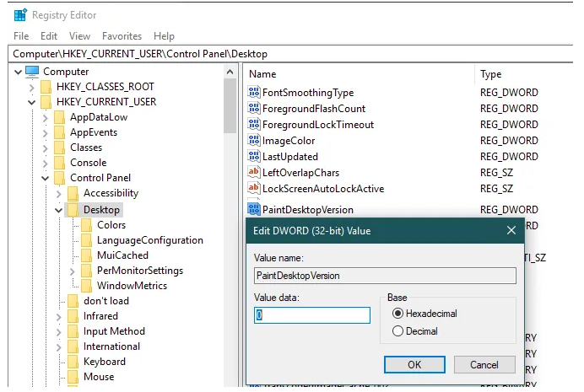Click the Accessibility folder icon
Viewport: 584px width, 392px height.
tap(73, 193)
